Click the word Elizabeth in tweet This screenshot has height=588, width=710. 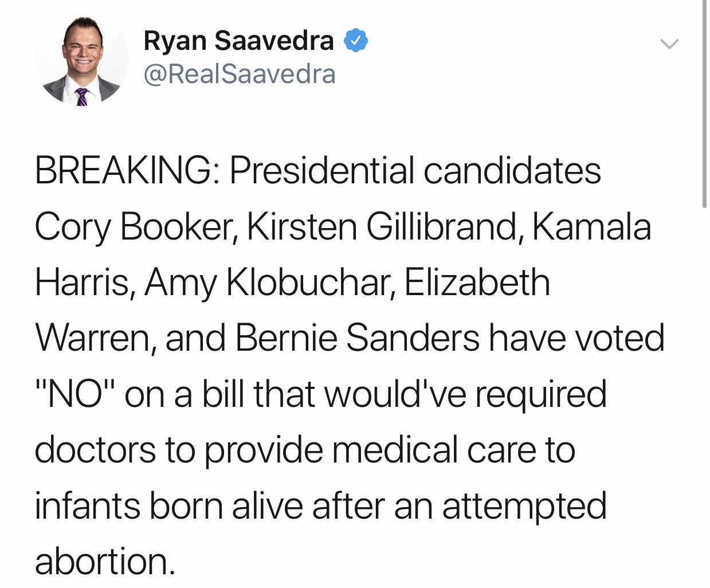[477, 282]
